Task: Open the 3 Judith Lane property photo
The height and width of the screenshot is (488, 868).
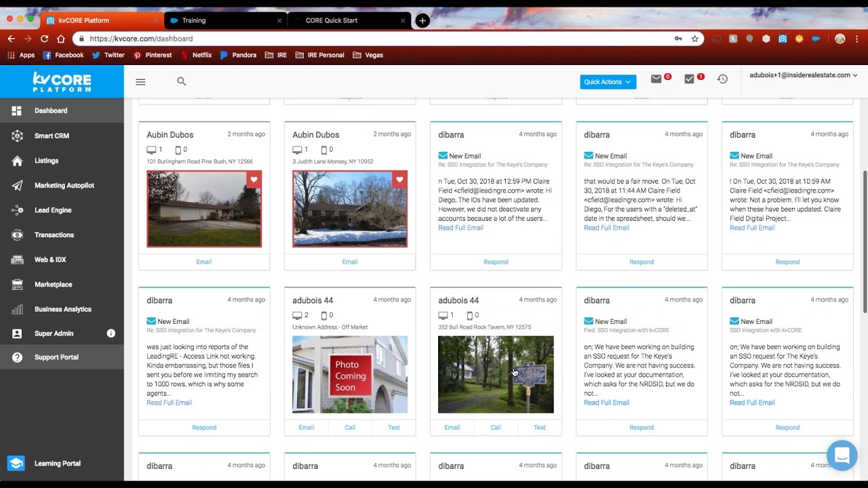Action: coord(350,209)
